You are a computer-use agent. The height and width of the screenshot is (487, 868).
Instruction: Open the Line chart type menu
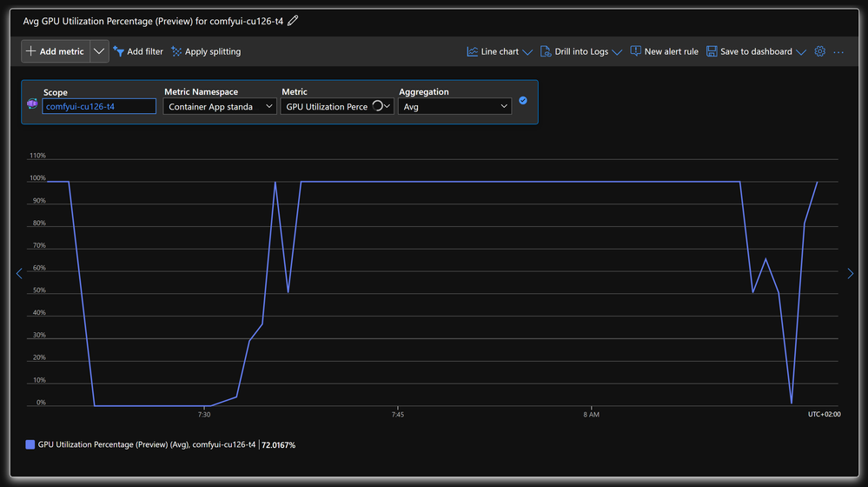click(500, 51)
